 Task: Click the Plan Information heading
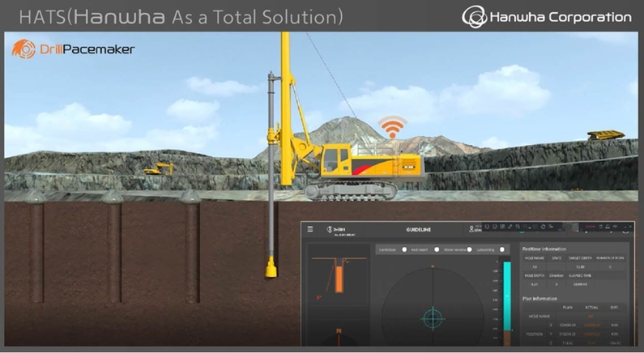pos(540,299)
